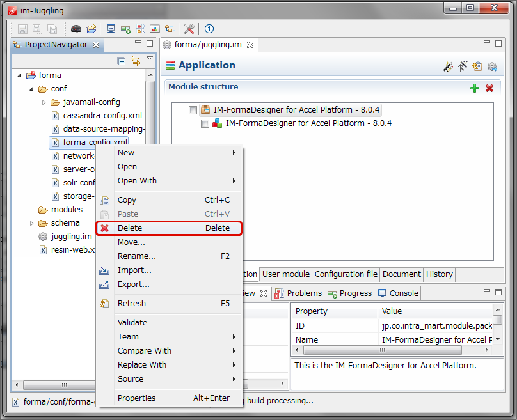This screenshot has width=517, height=420.
Task: Add a module with green plus icon
Action: point(475,88)
